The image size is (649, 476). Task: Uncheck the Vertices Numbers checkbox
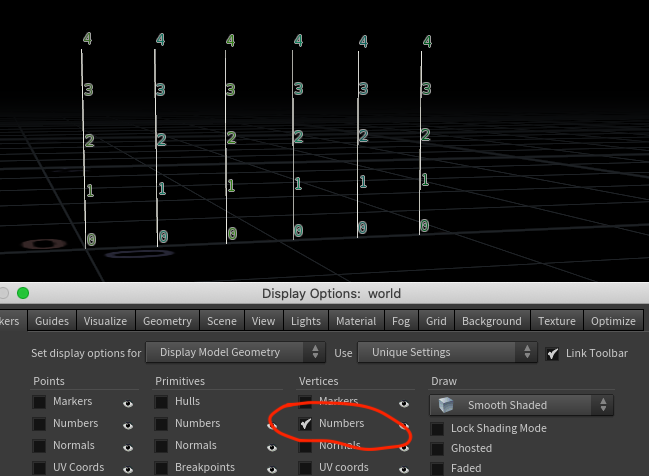click(x=305, y=423)
